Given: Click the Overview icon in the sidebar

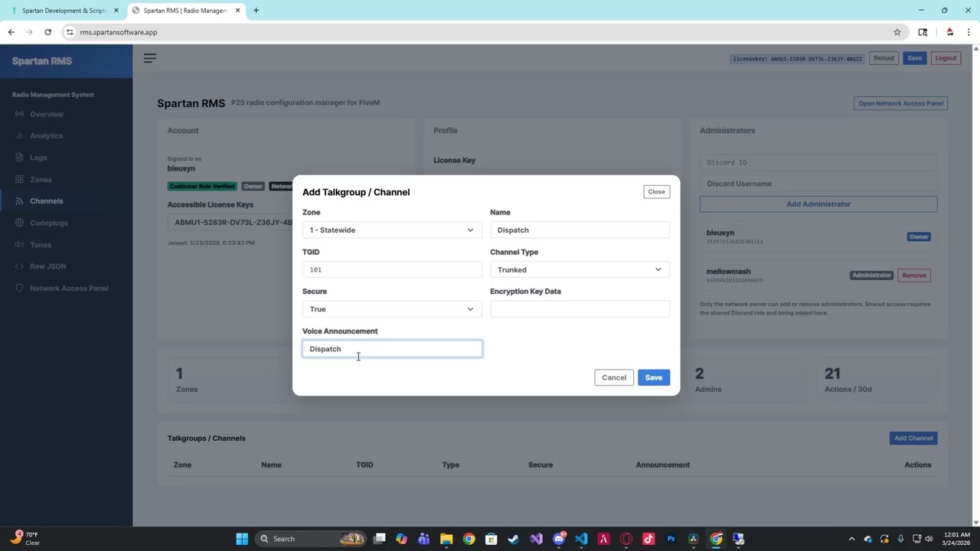Looking at the screenshot, I should point(20,114).
